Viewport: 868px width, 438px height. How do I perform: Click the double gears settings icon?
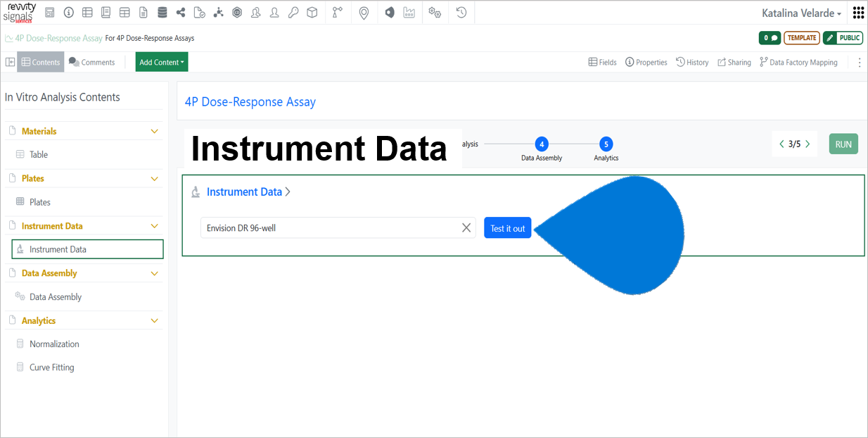coord(435,13)
